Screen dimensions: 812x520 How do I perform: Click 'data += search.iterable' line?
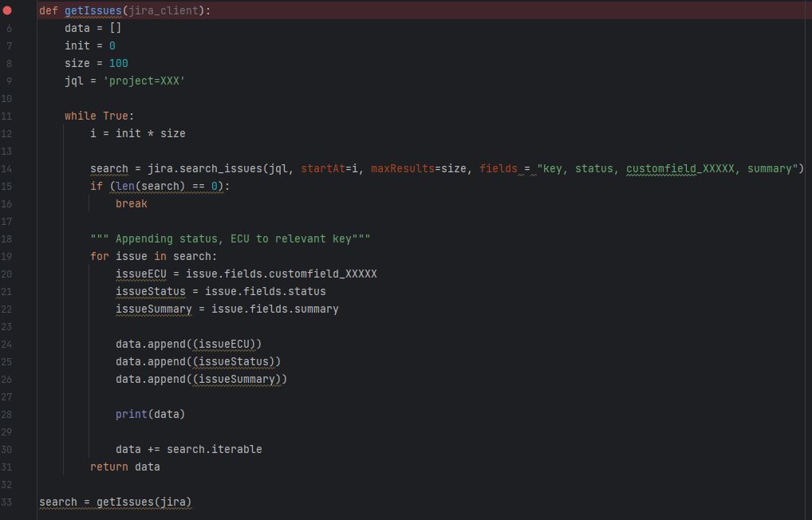(189, 450)
